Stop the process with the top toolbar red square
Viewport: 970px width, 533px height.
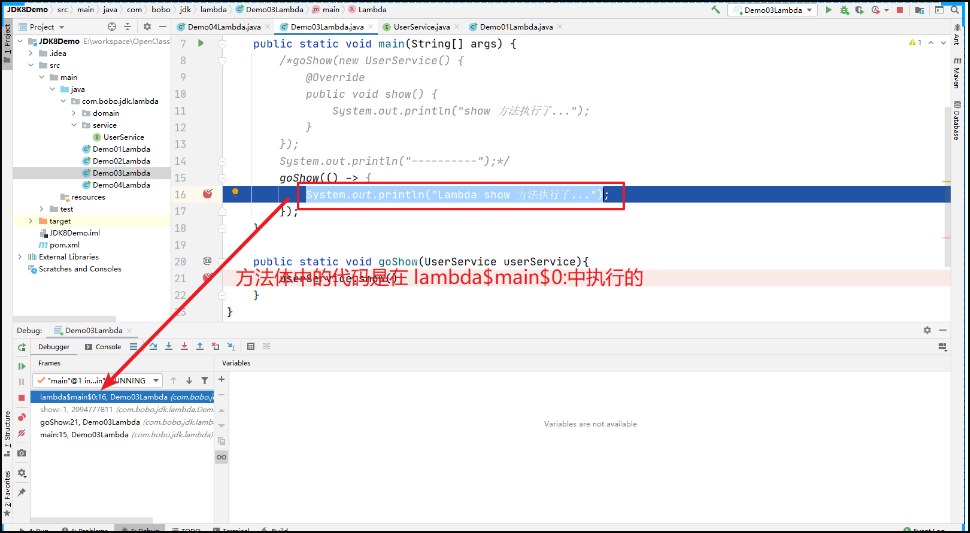click(x=900, y=10)
